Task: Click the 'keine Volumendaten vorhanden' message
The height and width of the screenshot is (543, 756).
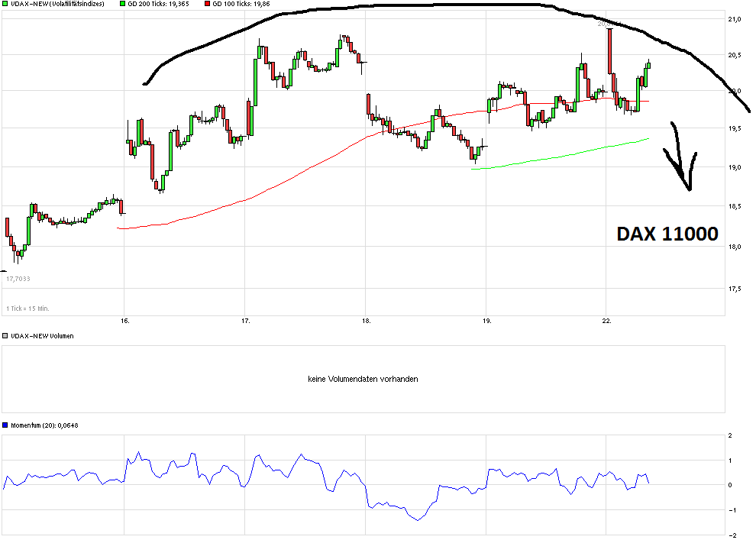Action: 363,379
